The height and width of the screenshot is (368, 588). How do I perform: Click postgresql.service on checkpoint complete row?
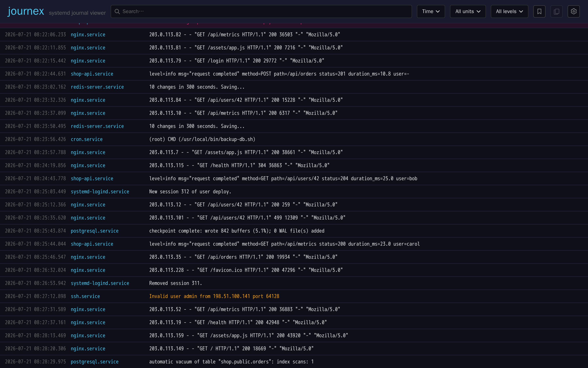click(95, 231)
